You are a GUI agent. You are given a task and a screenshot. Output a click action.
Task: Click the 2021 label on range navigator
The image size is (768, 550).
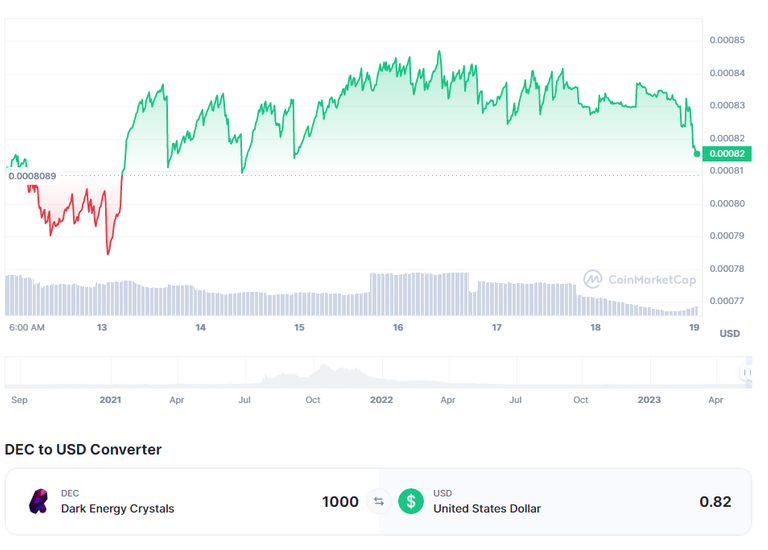[x=110, y=400]
